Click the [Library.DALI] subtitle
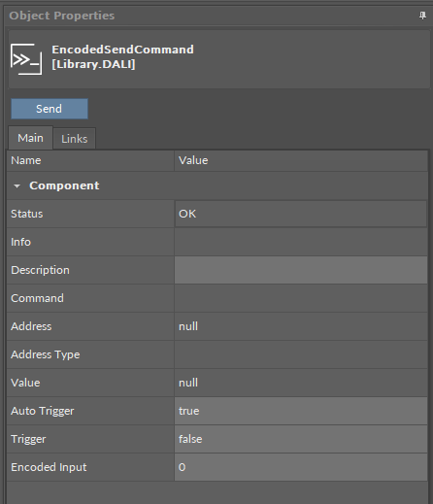Screen dimensions: 433x504 [93, 64]
